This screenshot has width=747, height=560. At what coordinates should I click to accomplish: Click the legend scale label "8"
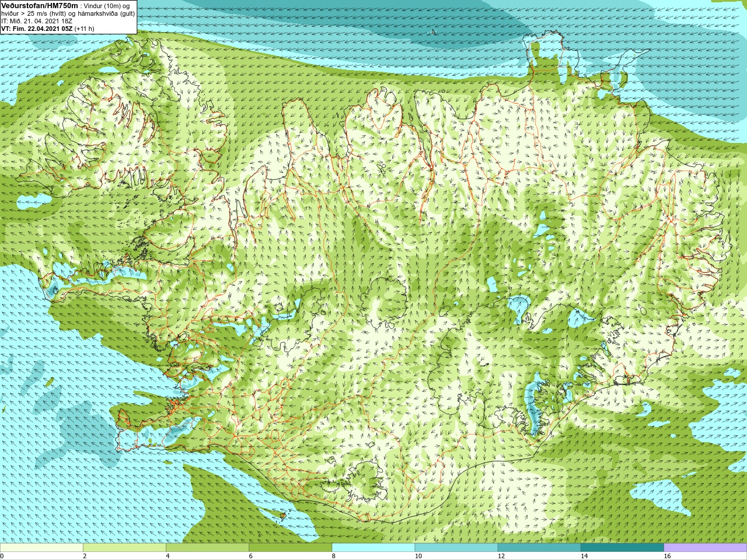[333, 556]
